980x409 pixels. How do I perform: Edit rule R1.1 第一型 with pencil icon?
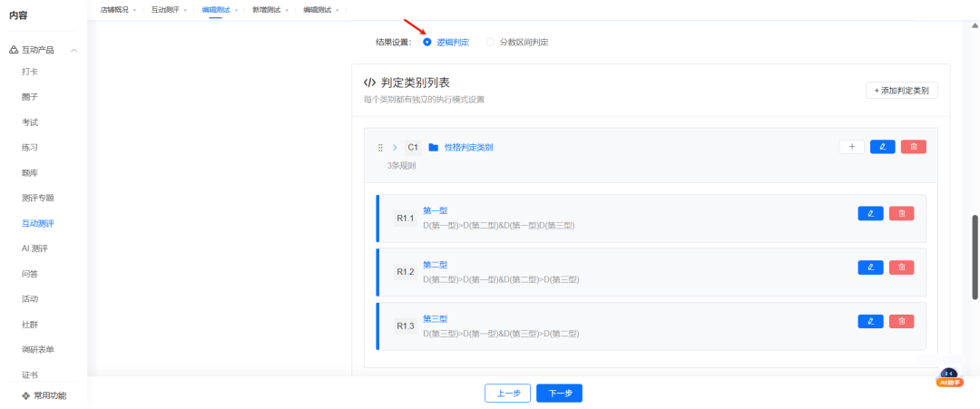(870, 213)
